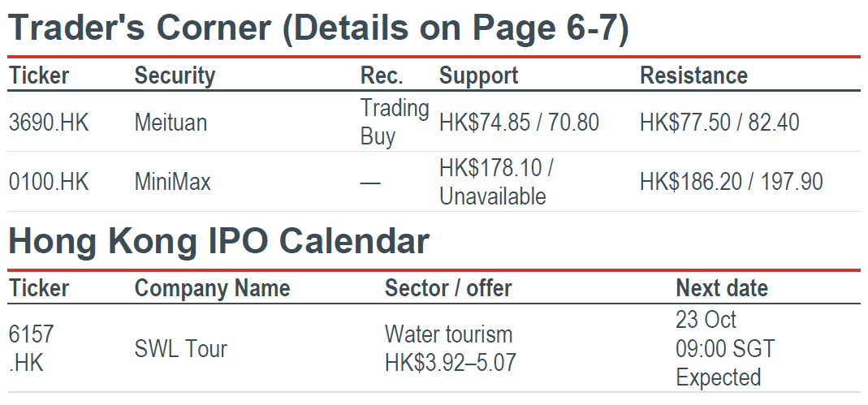Click Water tourism HK$3.92–5.07 offer cell
This screenshot has height=405, width=868.
[x=450, y=349]
